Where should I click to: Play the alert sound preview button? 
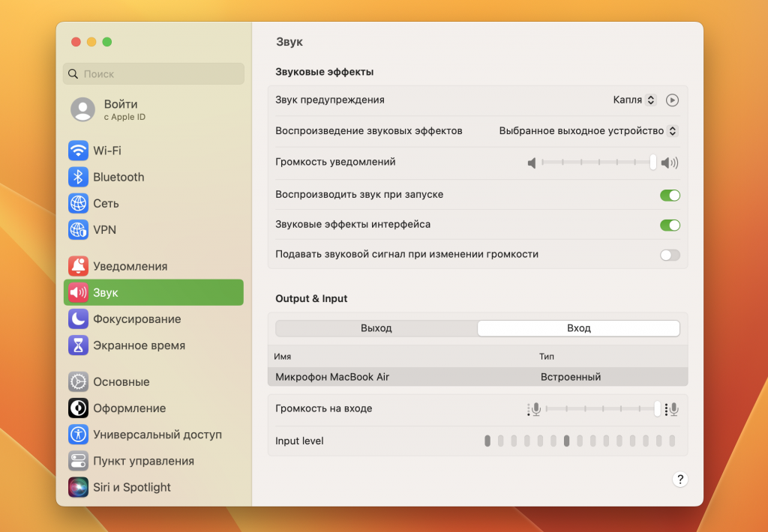point(672,100)
